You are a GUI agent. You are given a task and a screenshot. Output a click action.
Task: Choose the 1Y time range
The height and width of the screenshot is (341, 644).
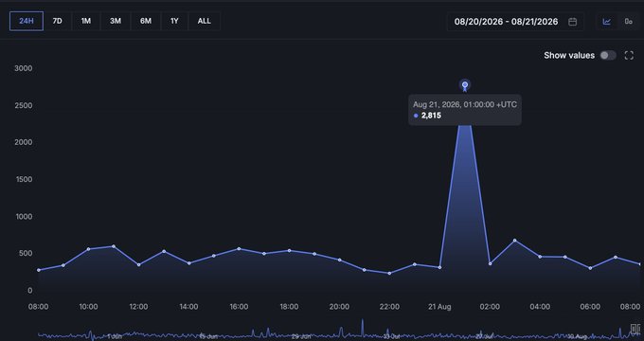click(x=174, y=21)
